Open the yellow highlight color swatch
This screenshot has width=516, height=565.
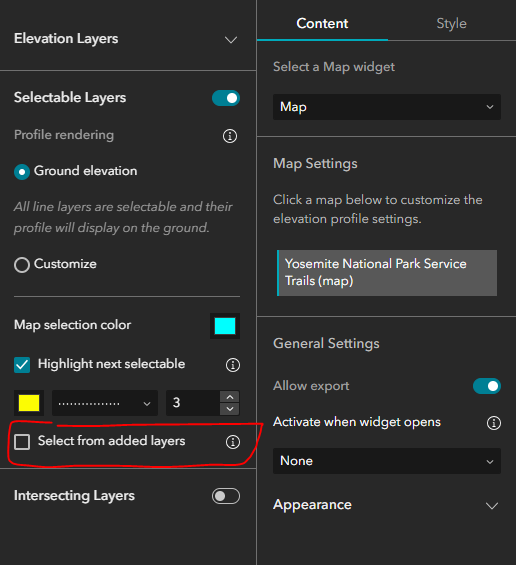[x=29, y=403]
